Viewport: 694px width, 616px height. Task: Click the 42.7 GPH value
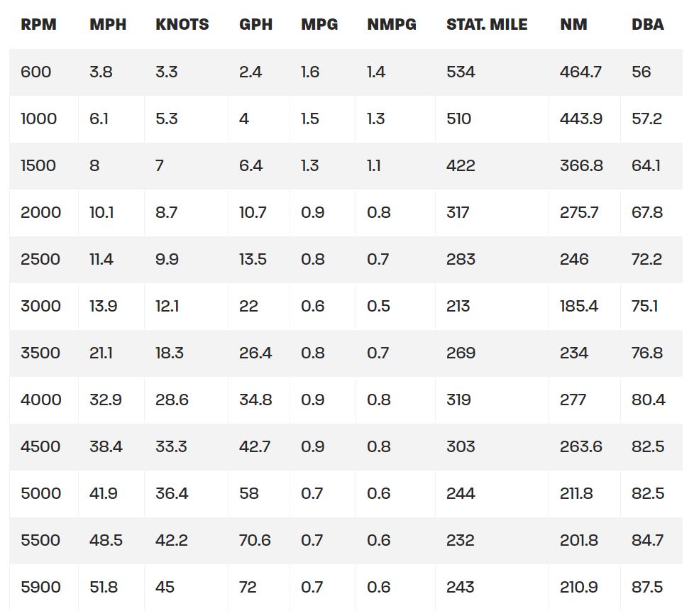click(x=255, y=446)
